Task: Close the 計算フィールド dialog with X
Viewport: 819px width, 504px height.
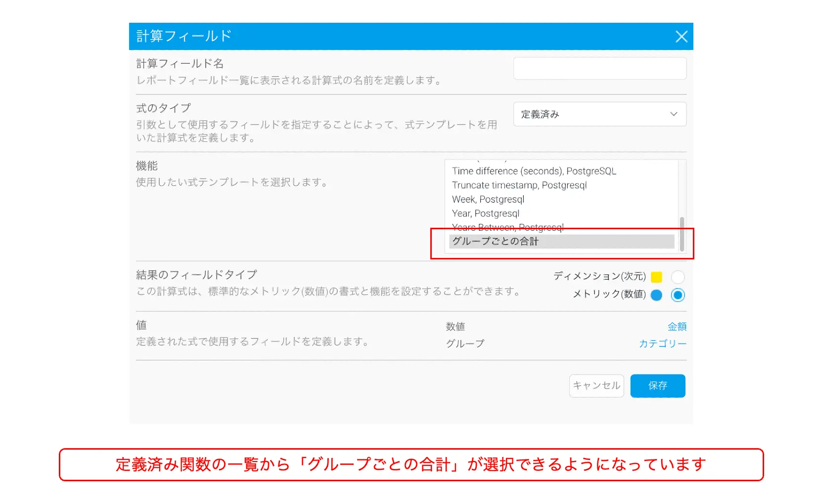Action: (x=681, y=37)
